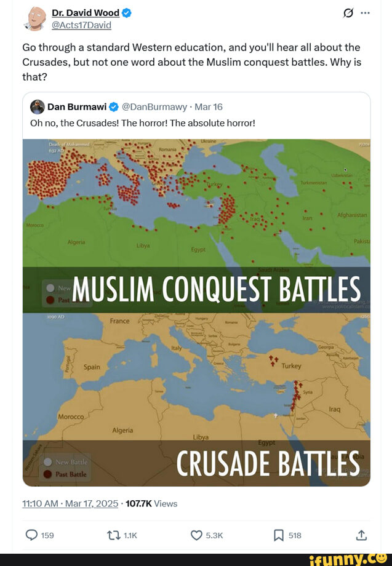Click the share upload icon
This screenshot has width=392, height=566.
coord(361,535)
